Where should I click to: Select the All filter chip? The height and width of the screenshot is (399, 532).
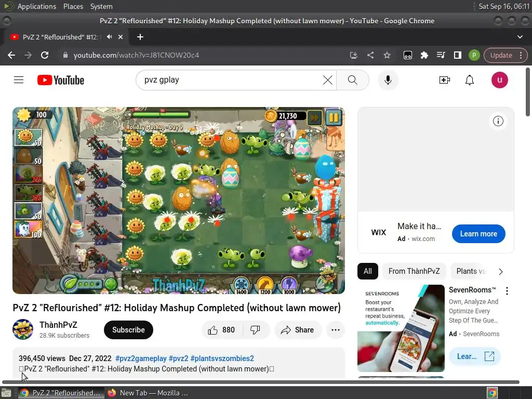pos(367,271)
